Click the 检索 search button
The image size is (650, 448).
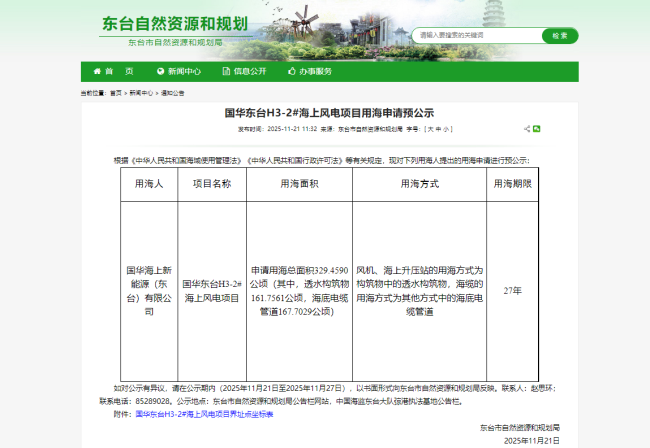click(560, 36)
